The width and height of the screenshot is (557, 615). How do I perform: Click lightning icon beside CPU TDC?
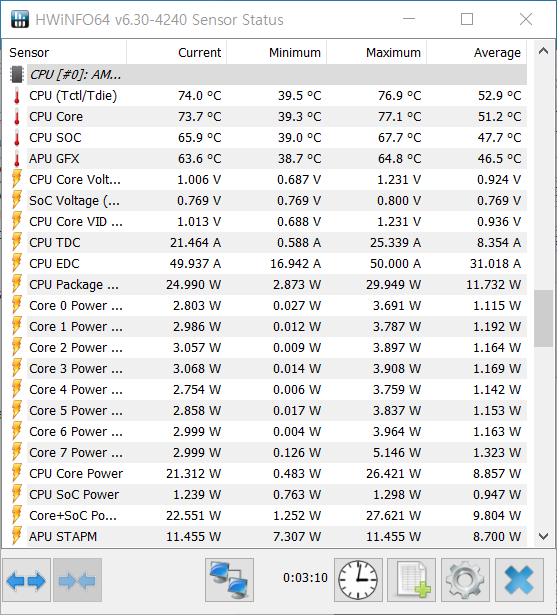[x=17, y=242]
